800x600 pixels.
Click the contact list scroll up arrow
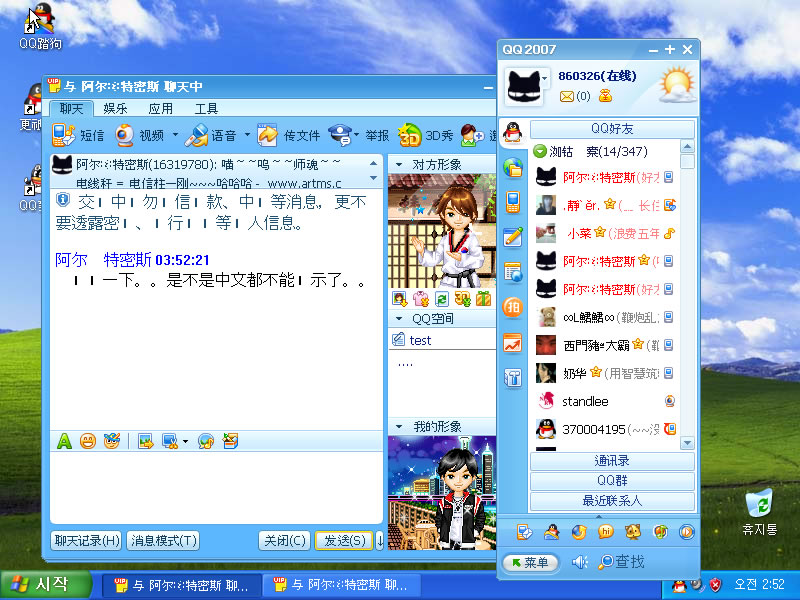point(687,147)
